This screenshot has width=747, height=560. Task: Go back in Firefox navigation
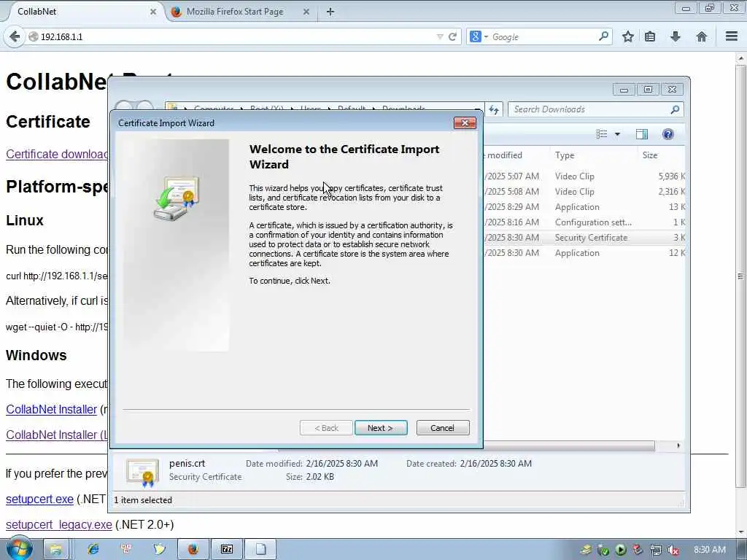tap(15, 36)
